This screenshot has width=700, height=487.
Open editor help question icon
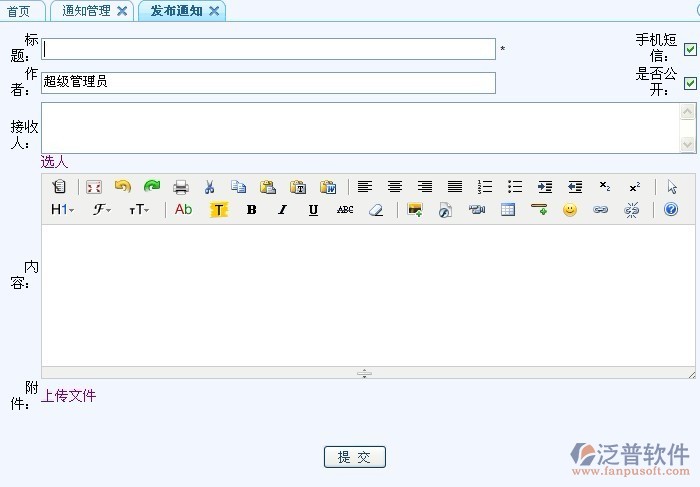(x=671, y=209)
